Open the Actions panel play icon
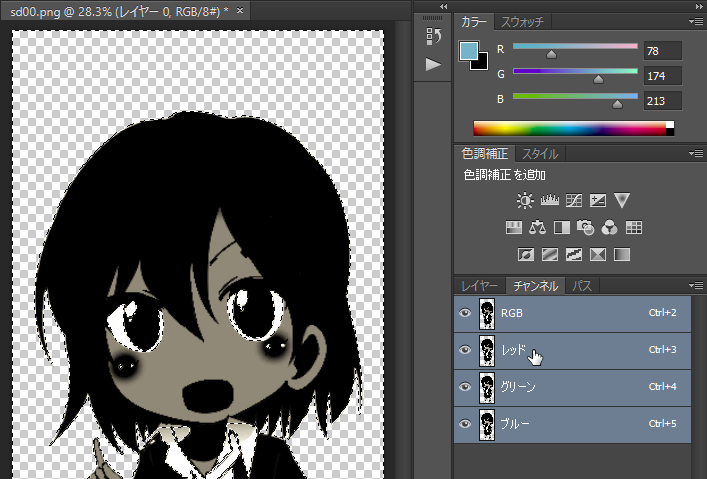This screenshot has width=707, height=479. tap(433, 65)
